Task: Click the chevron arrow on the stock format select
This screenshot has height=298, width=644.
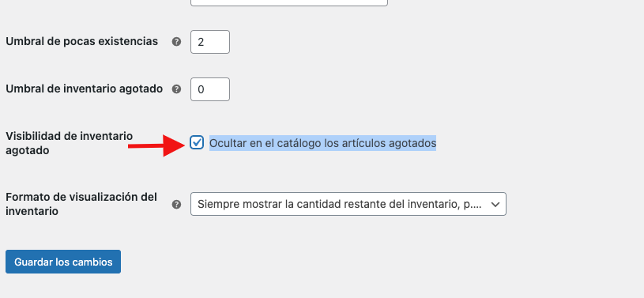Action: (x=495, y=204)
